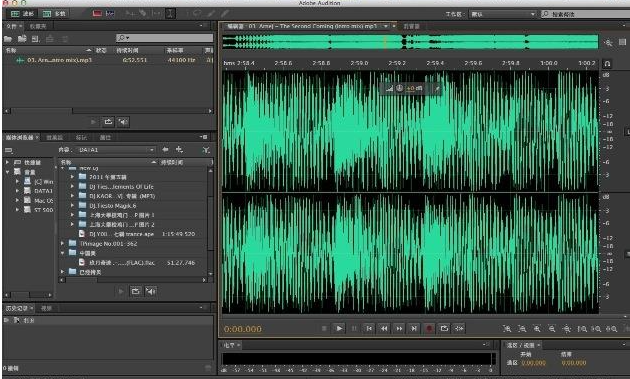Select the DJ KAOR folder row
Viewport: 630px width, 379px height.
[x=134, y=196]
